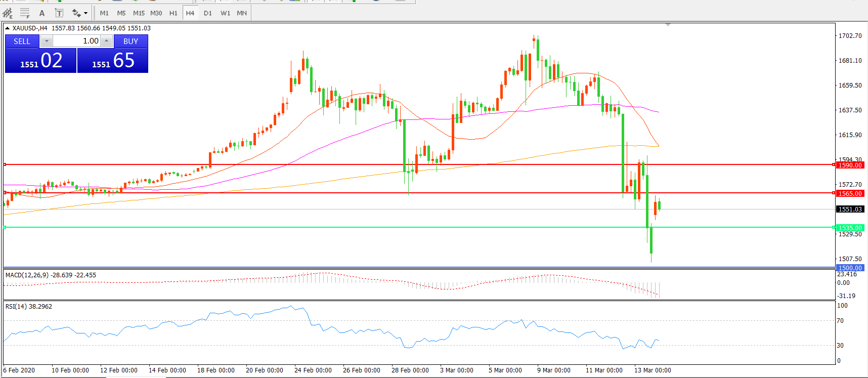Screen dimensions: 868x378
Task: Decrease lot volume with down arrow
Action: [47, 41]
